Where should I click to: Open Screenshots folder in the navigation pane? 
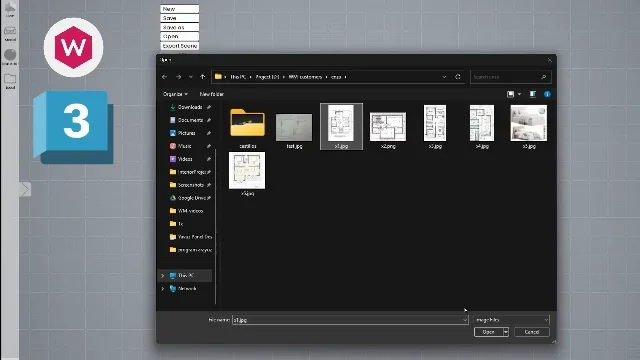point(191,185)
